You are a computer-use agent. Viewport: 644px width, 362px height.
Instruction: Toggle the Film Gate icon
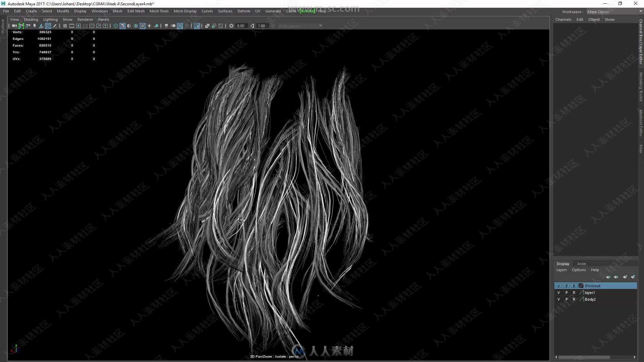click(x=72, y=26)
